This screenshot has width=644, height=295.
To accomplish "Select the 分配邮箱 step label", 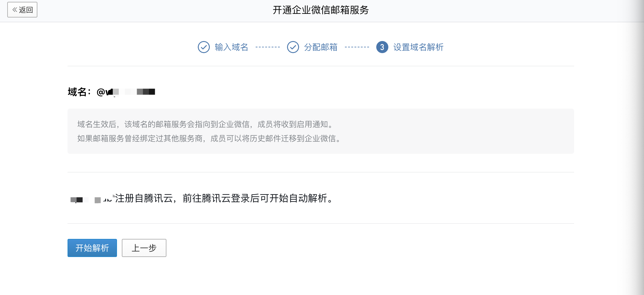I will 321,47.
